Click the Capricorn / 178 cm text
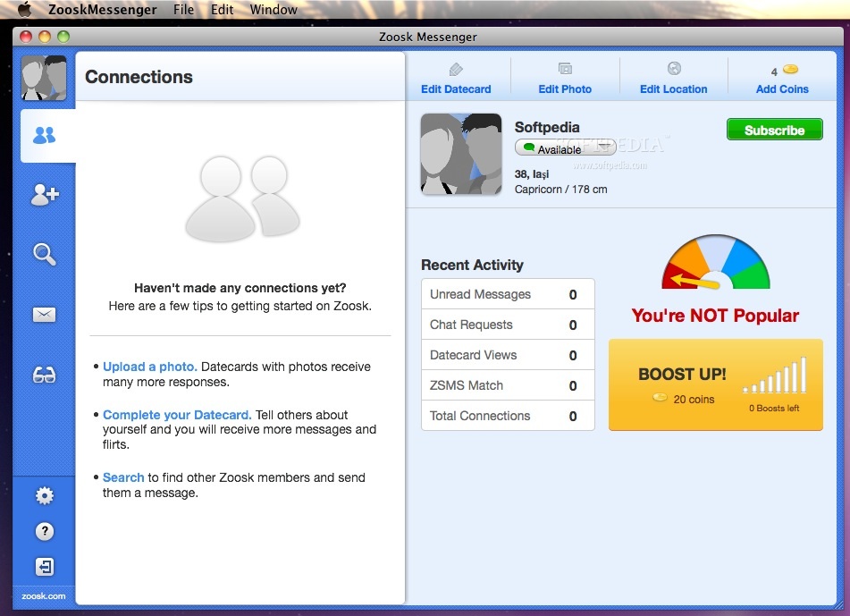Viewport: 850px width, 616px height. tap(560, 190)
